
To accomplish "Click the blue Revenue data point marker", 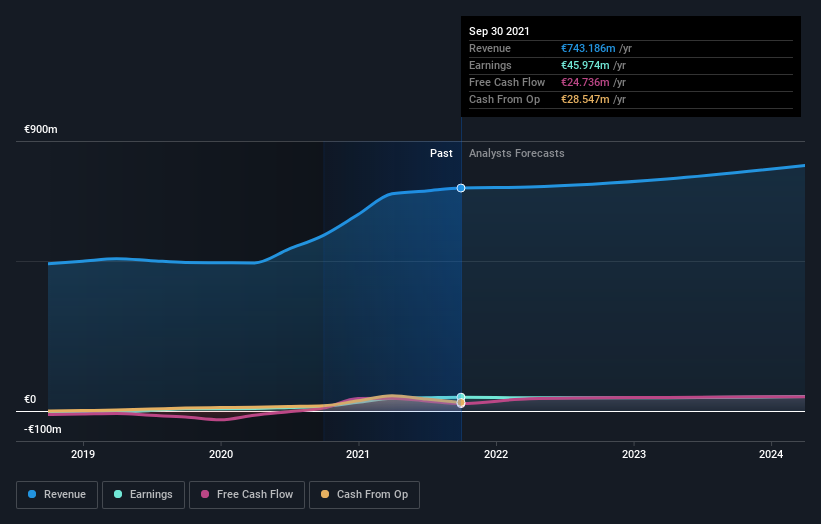I will pos(461,188).
